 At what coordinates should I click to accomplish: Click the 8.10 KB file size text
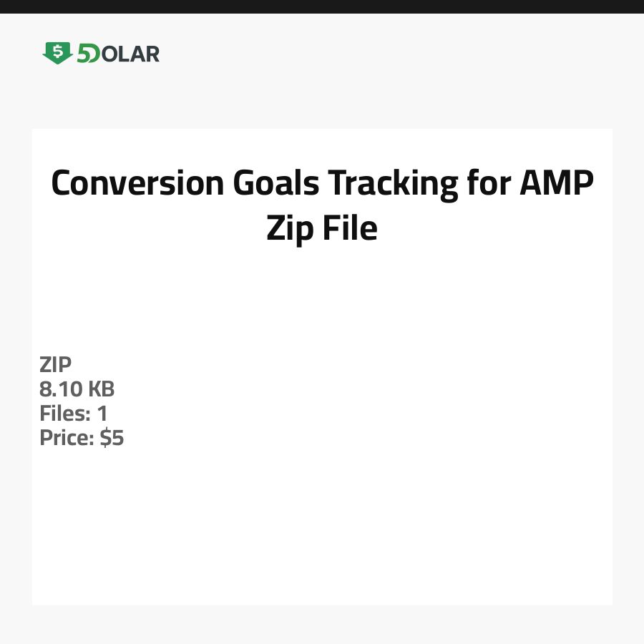(77, 389)
